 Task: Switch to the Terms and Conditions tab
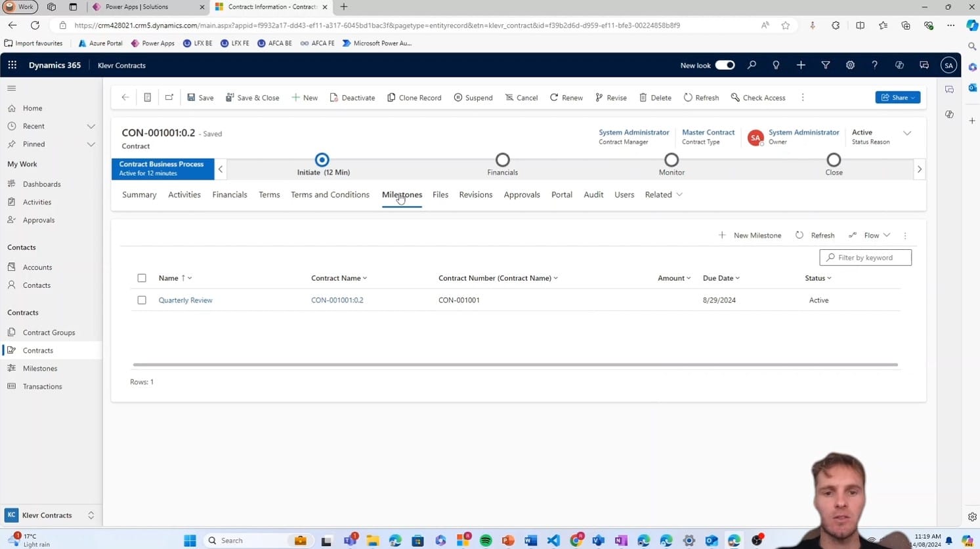tap(330, 195)
